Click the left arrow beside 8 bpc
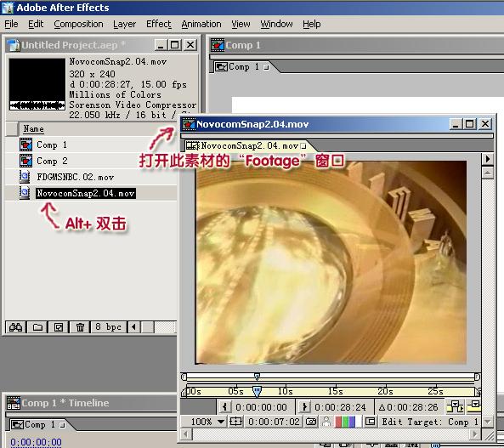Viewport: 504px width, 448px height. click(133, 327)
